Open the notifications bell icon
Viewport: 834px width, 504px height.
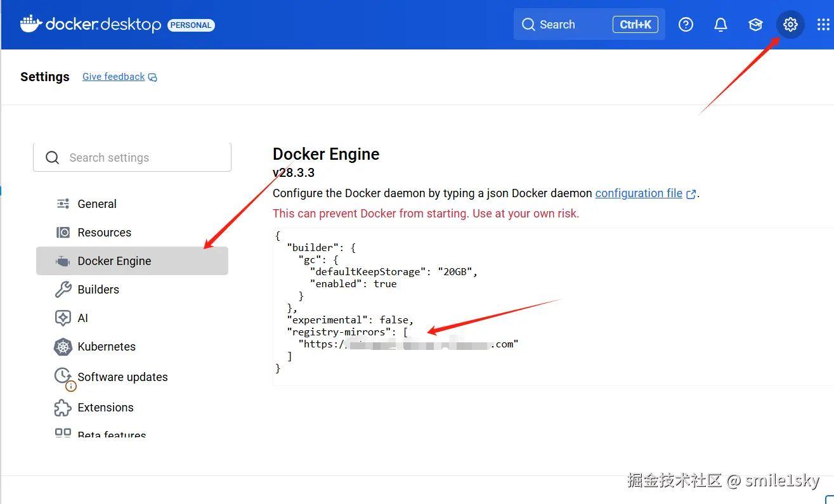click(720, 25)
